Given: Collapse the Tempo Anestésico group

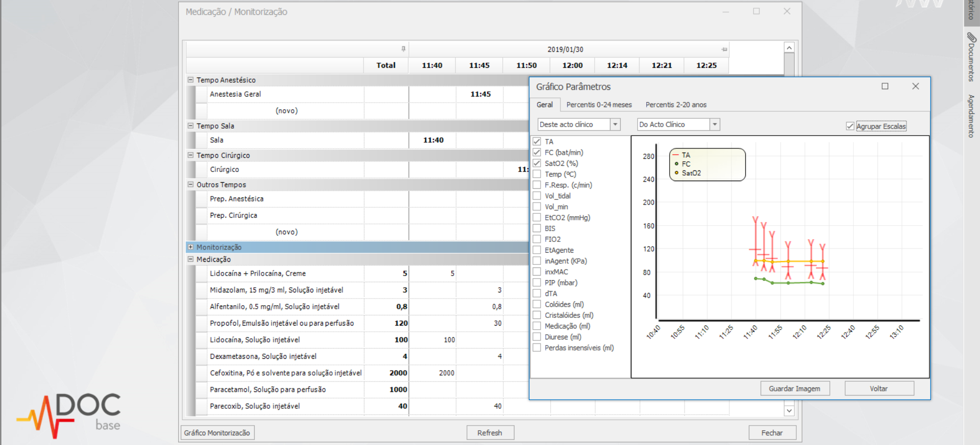Looking at the screenshot, I should click(190, 80).
